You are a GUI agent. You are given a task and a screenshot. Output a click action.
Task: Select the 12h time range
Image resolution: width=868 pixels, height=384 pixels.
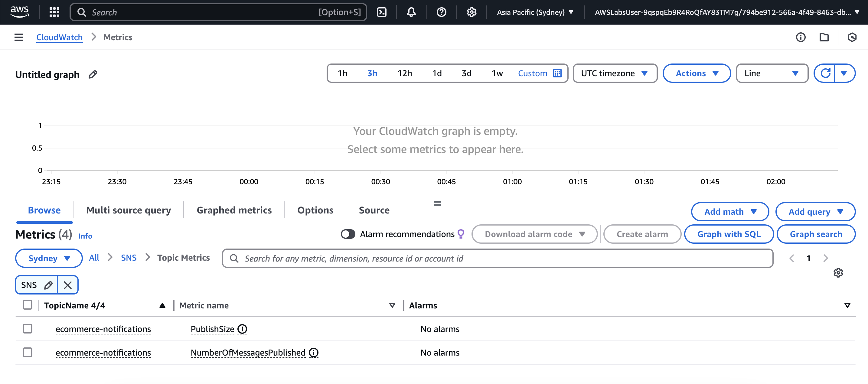coord(404,73)
